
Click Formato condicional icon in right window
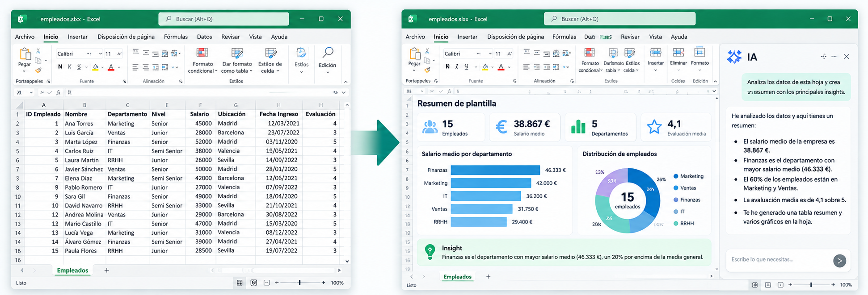[590, 53]
